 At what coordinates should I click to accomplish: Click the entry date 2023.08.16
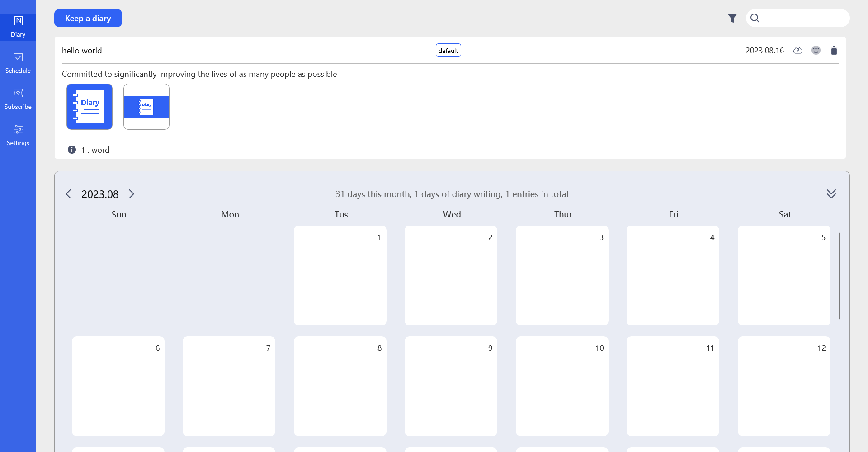[764, 51]
